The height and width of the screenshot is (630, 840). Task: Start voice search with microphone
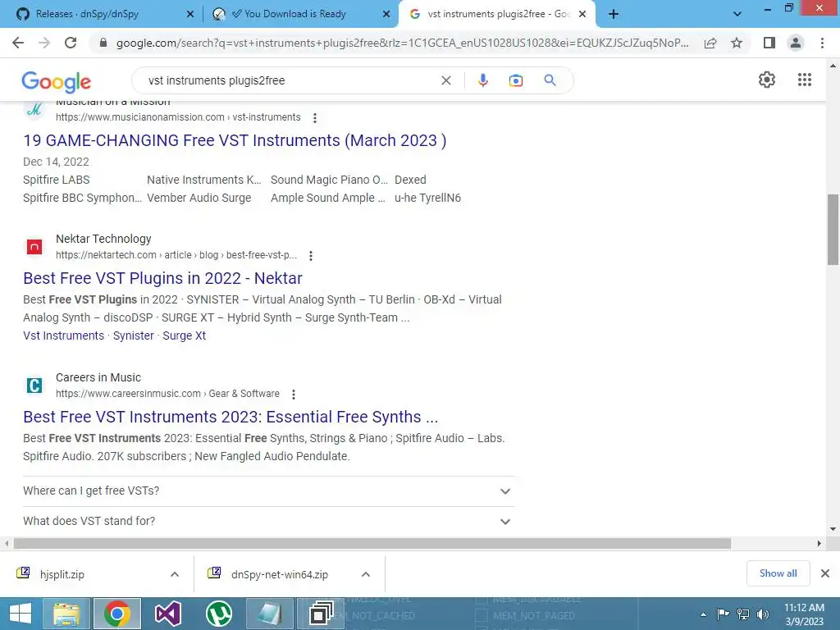point(482,80)
